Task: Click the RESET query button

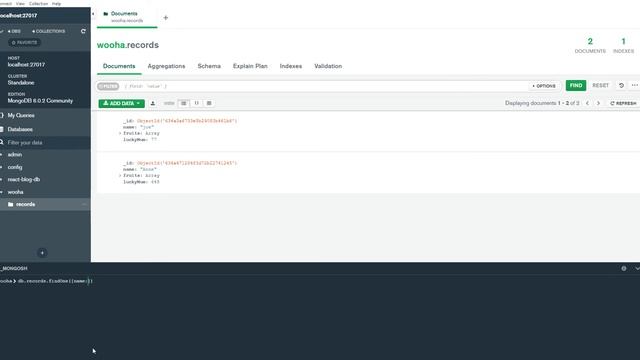Action: coord(600,85)
